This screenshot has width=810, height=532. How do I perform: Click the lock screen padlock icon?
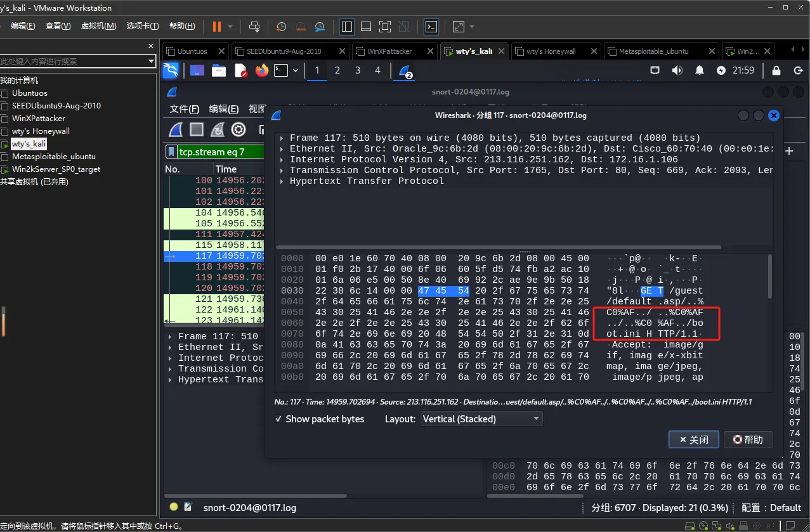click(x=776, y=70)
